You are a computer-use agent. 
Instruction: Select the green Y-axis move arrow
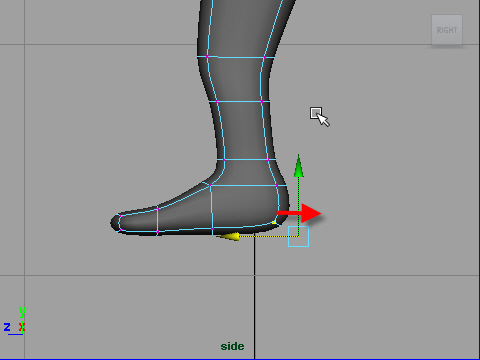pyautogui.click(x=299, y=166)
